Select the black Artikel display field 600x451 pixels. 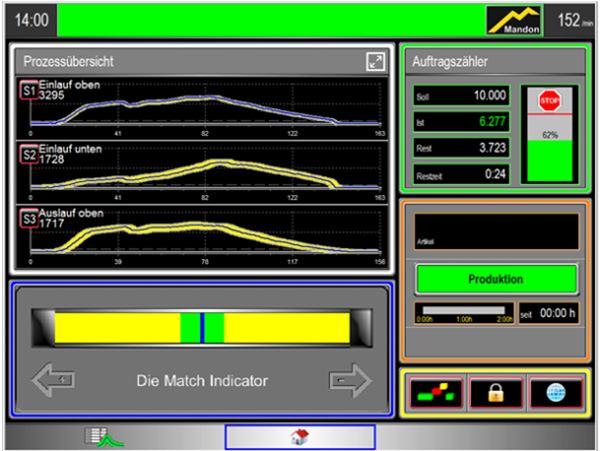(496, 230)
